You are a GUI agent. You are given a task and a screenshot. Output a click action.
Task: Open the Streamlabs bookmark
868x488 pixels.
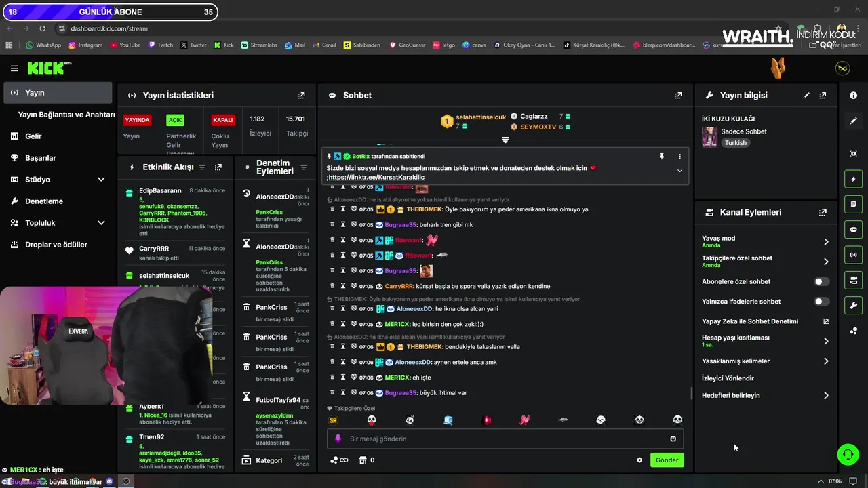258,45
